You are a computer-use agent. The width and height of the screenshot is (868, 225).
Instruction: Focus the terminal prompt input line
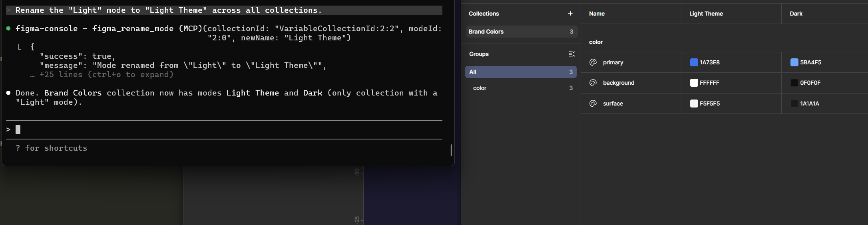[x=224, y=129]
